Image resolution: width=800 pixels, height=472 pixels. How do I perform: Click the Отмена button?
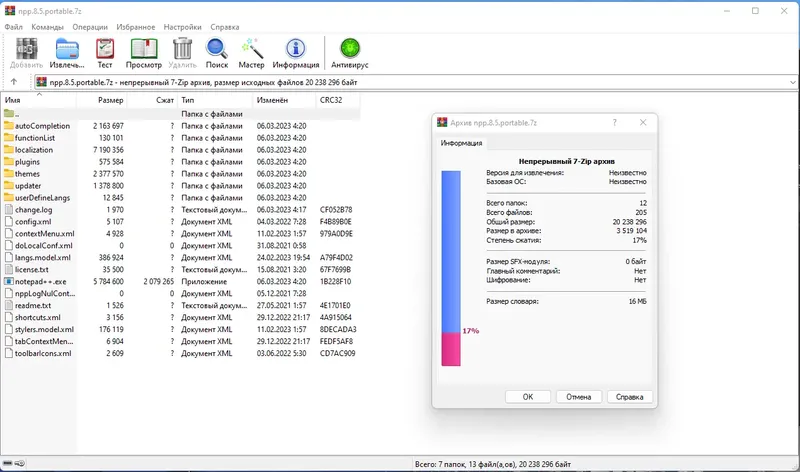tap(579, 396)
